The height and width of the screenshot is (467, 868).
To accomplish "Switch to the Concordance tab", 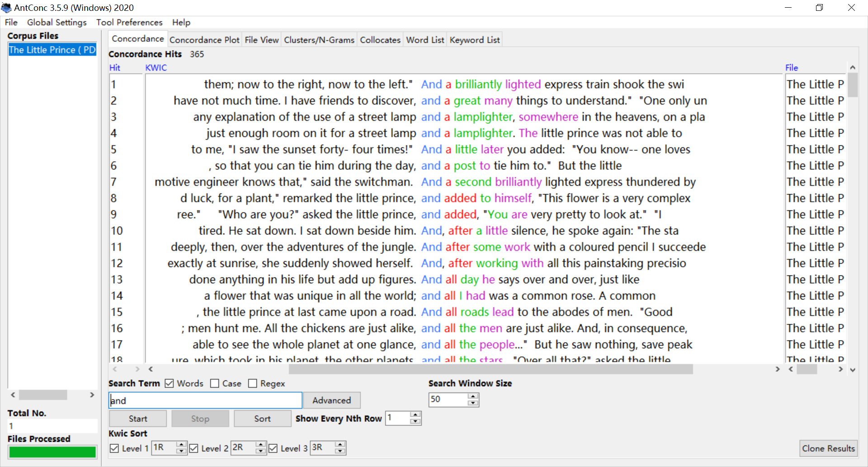I will (x=138, y=39).
